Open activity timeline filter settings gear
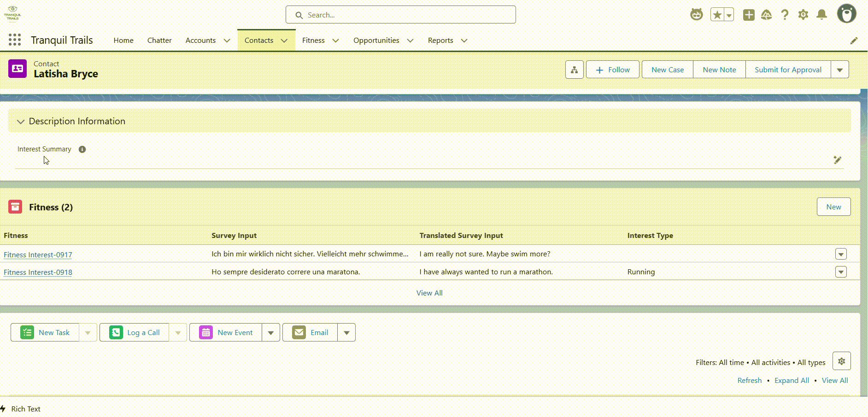 click(x=841, y=361)
